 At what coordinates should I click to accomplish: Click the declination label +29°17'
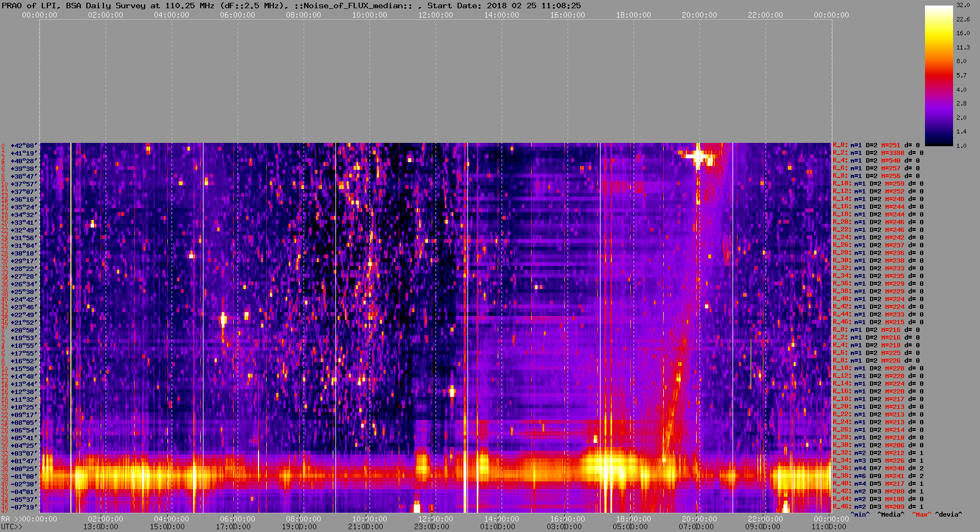tap(24, 261)
